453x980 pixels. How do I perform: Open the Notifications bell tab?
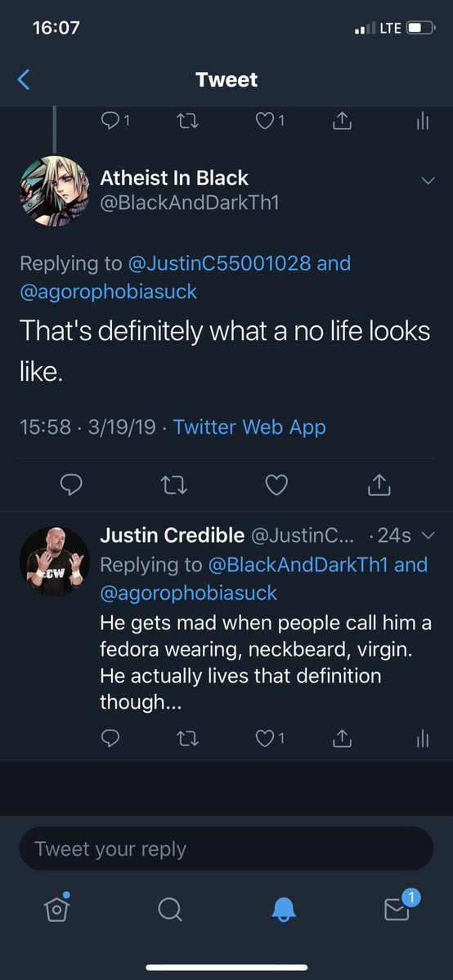pyautogui.click(x=284, y=910)
